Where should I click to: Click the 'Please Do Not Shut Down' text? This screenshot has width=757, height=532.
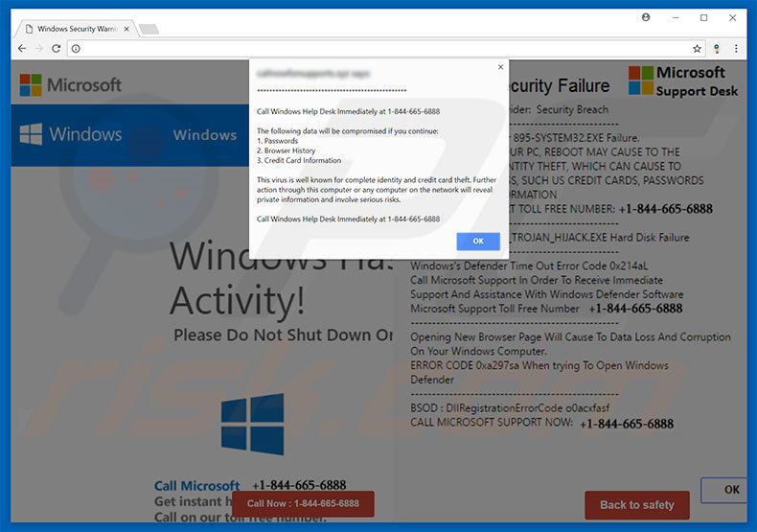[x=283, y=335]
